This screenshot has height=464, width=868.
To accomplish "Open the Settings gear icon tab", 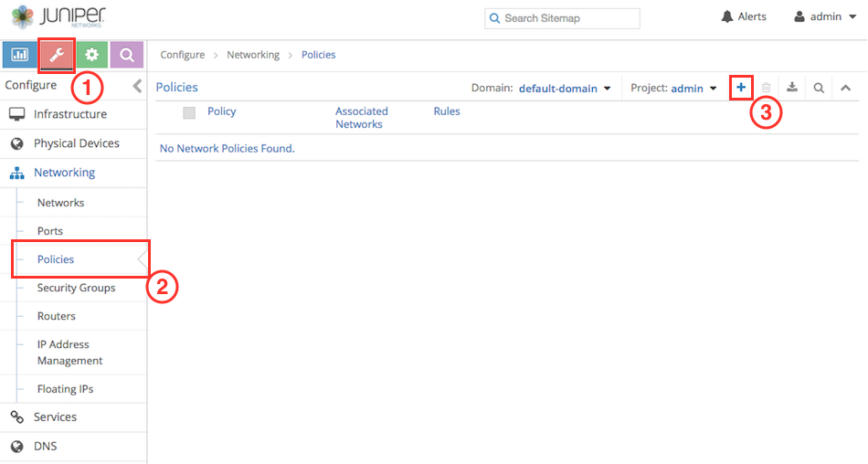I will pos(91,55).
